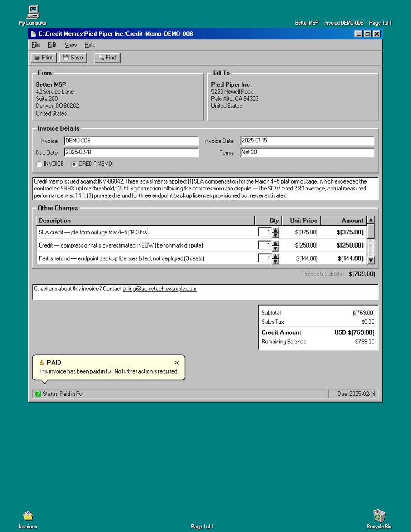The height and width of the screenshot is (532, 411).
Task: Click the Qty column header
Action: [268, 221]
